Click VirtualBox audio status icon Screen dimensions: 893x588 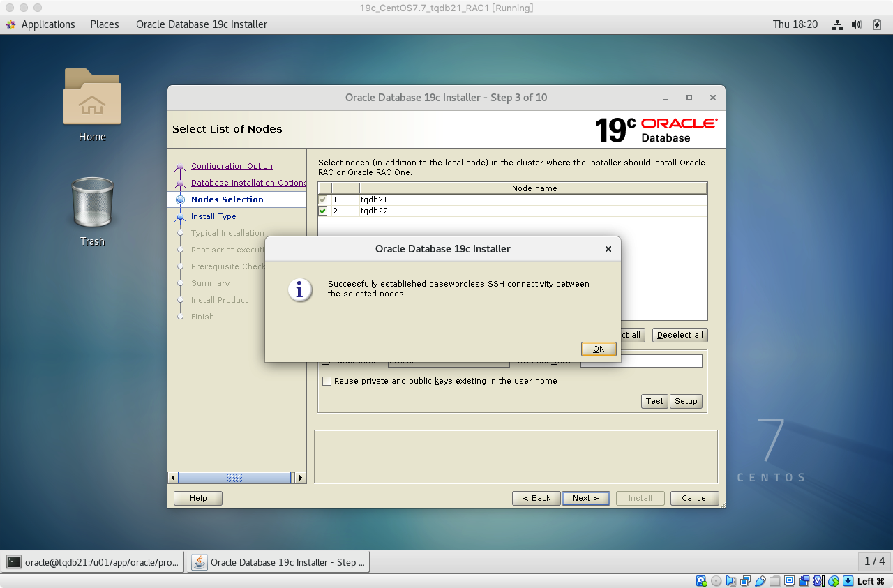pos(730,581)
